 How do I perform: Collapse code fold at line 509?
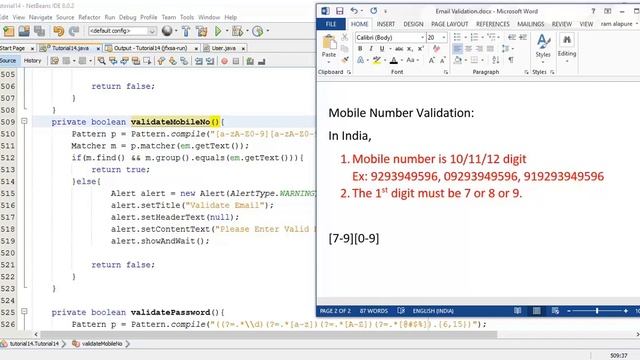(24, 121)
